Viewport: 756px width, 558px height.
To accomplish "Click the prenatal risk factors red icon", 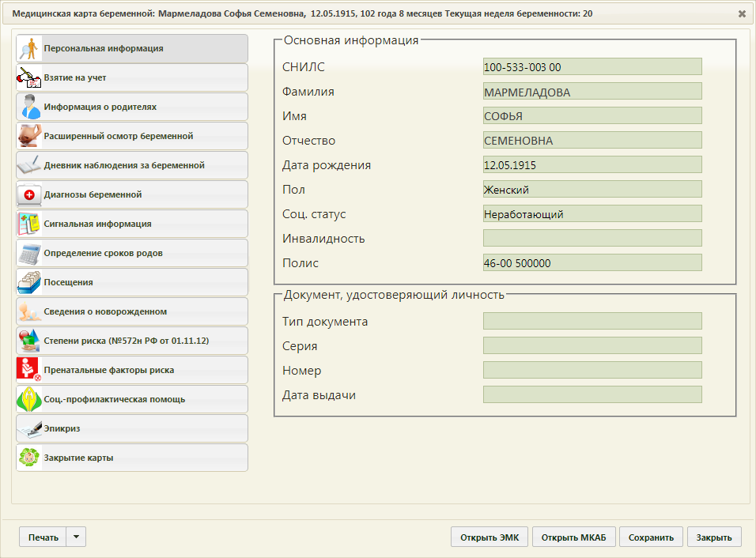I will coord(29,370).
